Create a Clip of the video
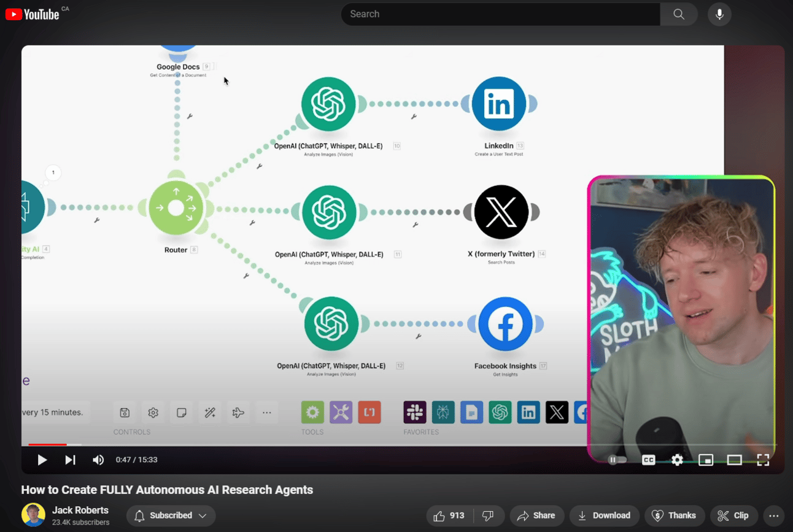 [733, 516]
